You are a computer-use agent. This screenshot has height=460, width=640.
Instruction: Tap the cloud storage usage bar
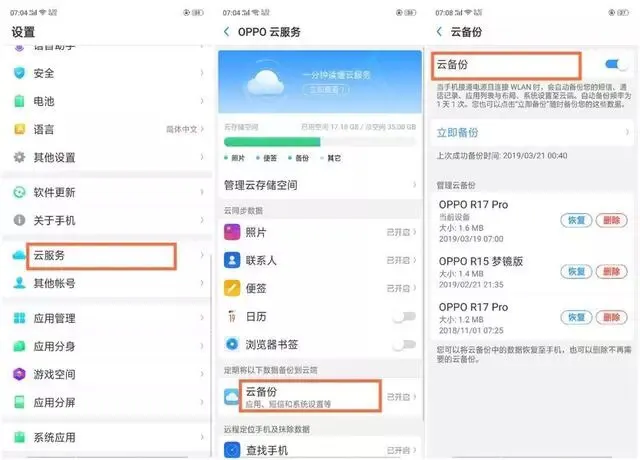pos(320,142)
